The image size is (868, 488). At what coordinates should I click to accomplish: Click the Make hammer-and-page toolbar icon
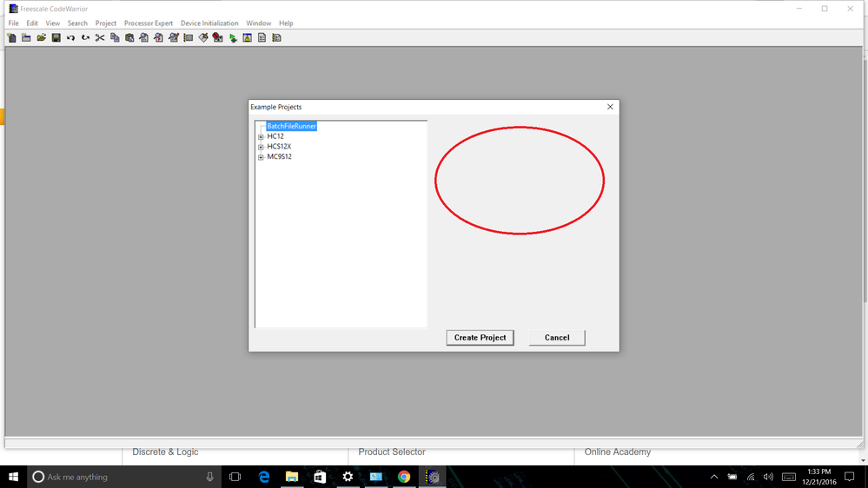(x=203, y=37)
